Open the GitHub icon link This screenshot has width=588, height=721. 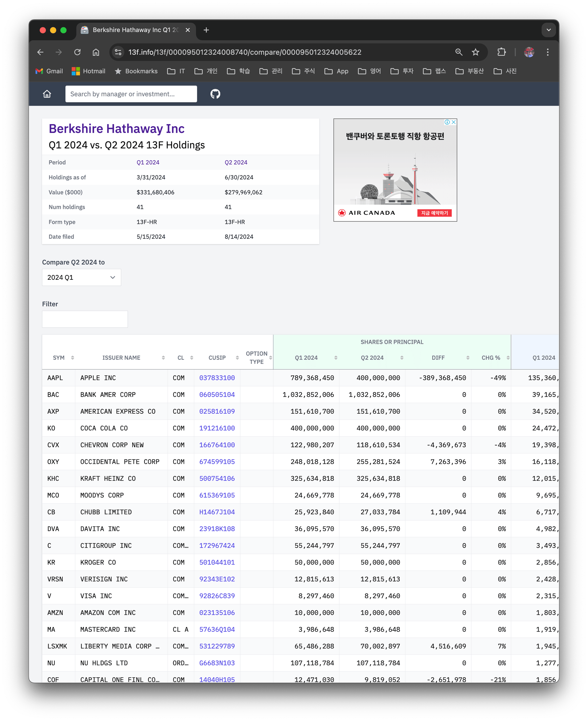(215, 94)
